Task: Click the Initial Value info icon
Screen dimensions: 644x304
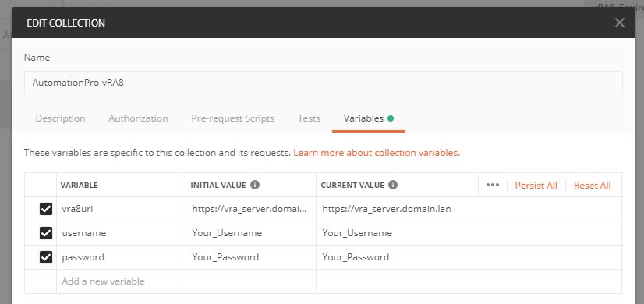Action: pyautogui.click(x=255, y=185)
